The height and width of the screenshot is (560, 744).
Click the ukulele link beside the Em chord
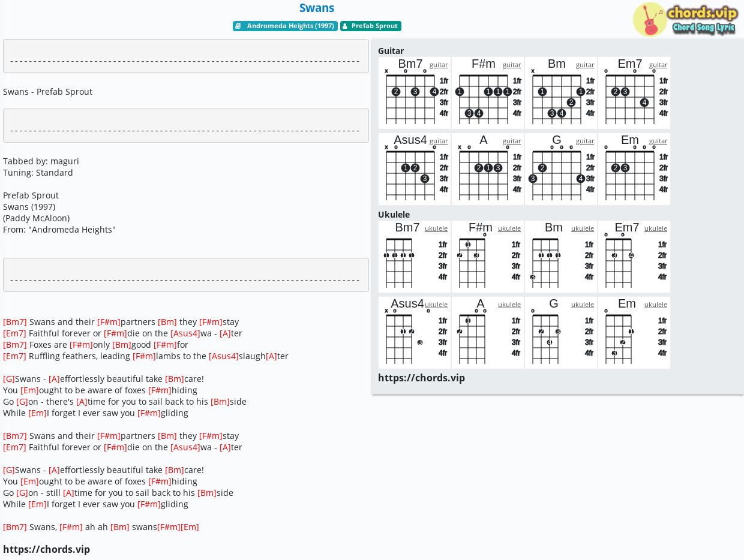click(x=656, y=305)
